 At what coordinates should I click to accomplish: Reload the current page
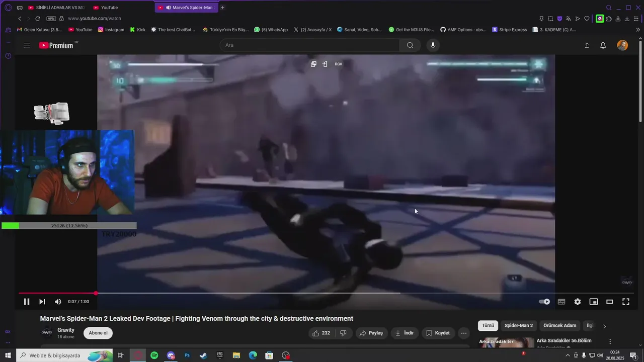37,19
